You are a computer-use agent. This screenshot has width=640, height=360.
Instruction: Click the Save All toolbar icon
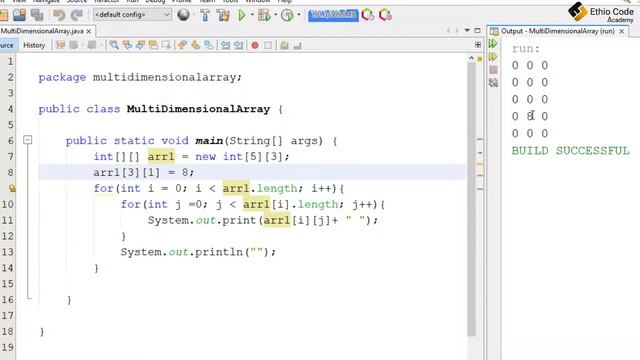(38, 16)
